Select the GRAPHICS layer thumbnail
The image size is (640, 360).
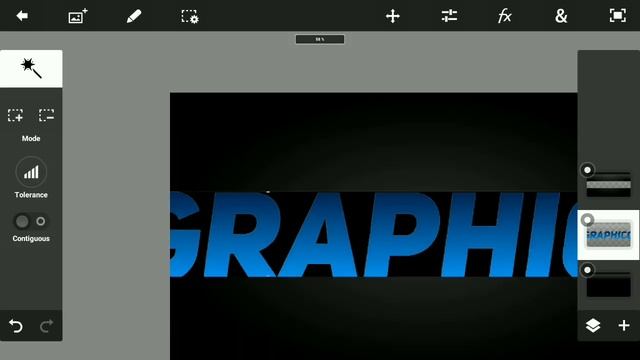609,235
